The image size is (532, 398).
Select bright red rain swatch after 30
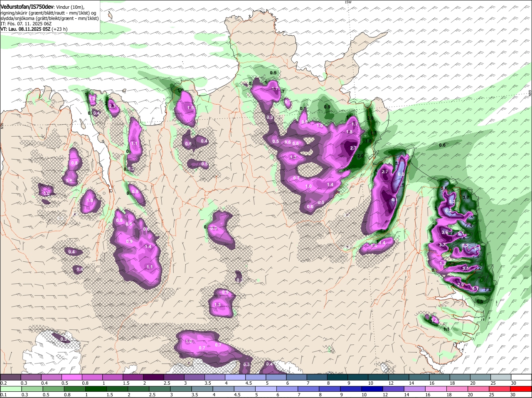coord(522,389)
